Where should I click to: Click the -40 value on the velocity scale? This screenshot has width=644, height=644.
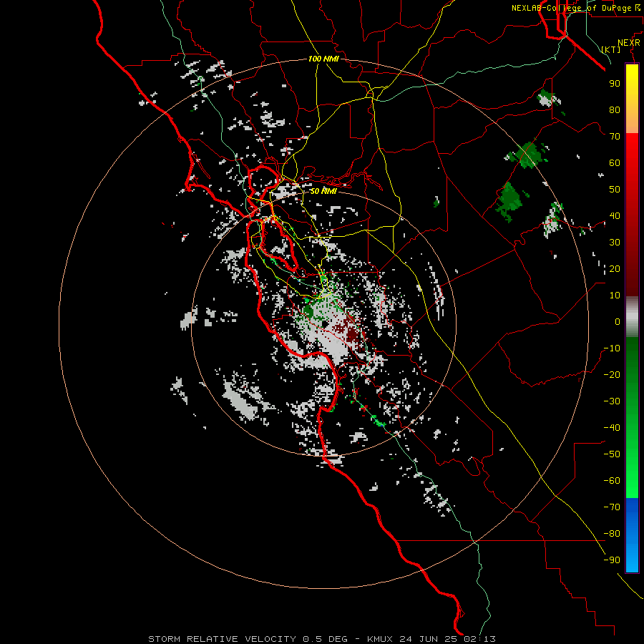click(x=612, y=428)
